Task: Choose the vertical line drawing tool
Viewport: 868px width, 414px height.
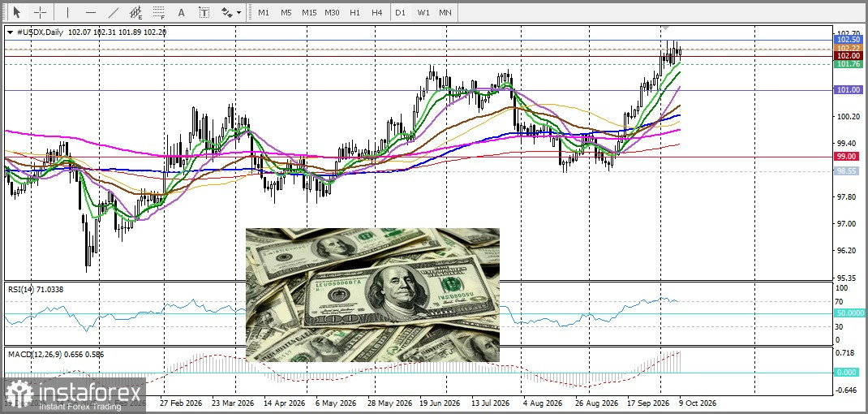Action: coord(67,11)
